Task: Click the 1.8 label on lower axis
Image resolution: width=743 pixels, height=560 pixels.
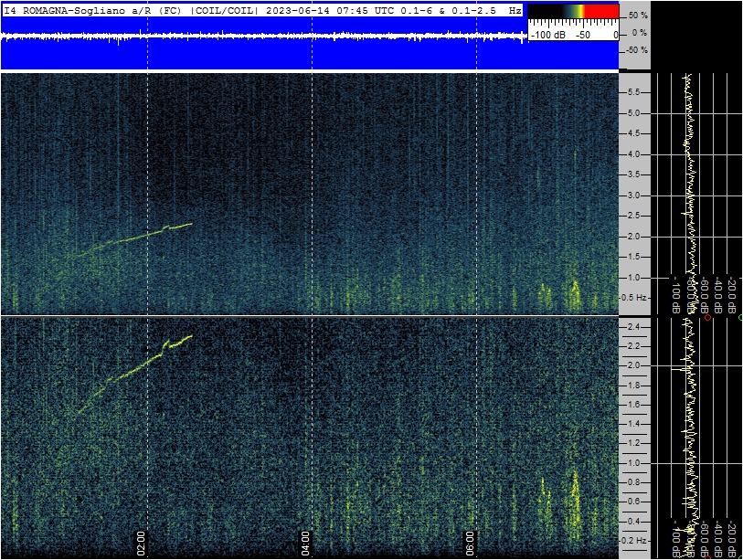Action: 633,386
